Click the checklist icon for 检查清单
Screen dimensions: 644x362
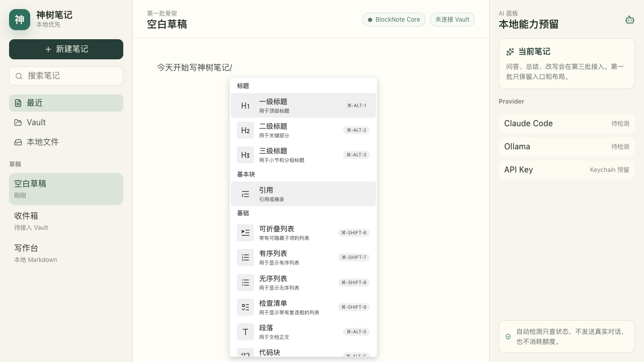[246, 307]
